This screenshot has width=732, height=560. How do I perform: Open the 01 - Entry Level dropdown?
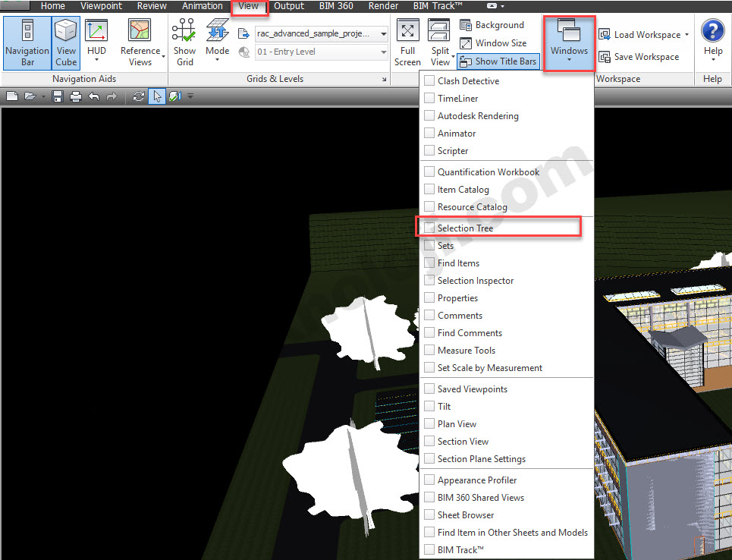[x=322, y=52]
